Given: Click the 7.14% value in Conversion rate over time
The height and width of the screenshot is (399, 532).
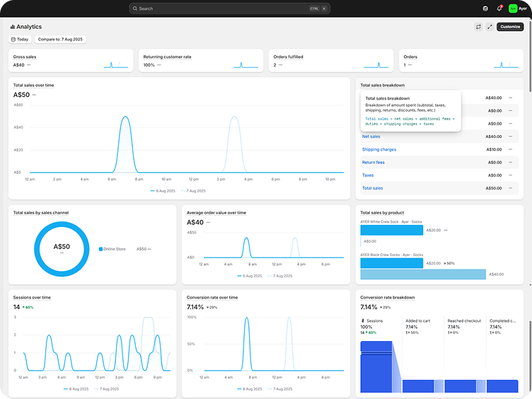Looking at the screenshot, I should (x=195, y=307).
